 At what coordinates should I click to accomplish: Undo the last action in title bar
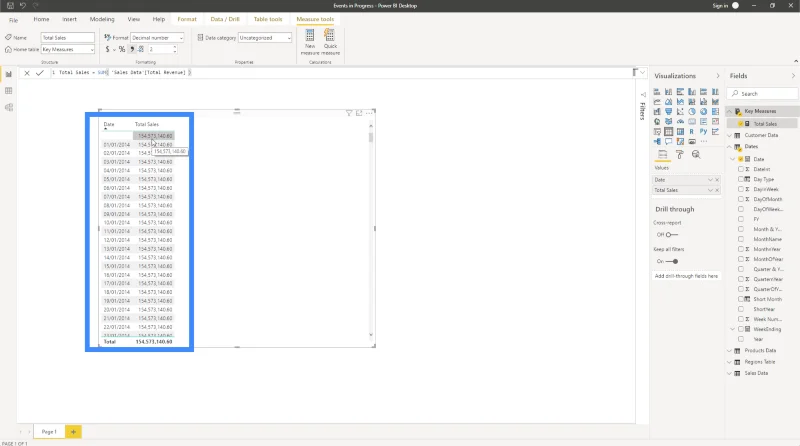(x=23, y=6)
